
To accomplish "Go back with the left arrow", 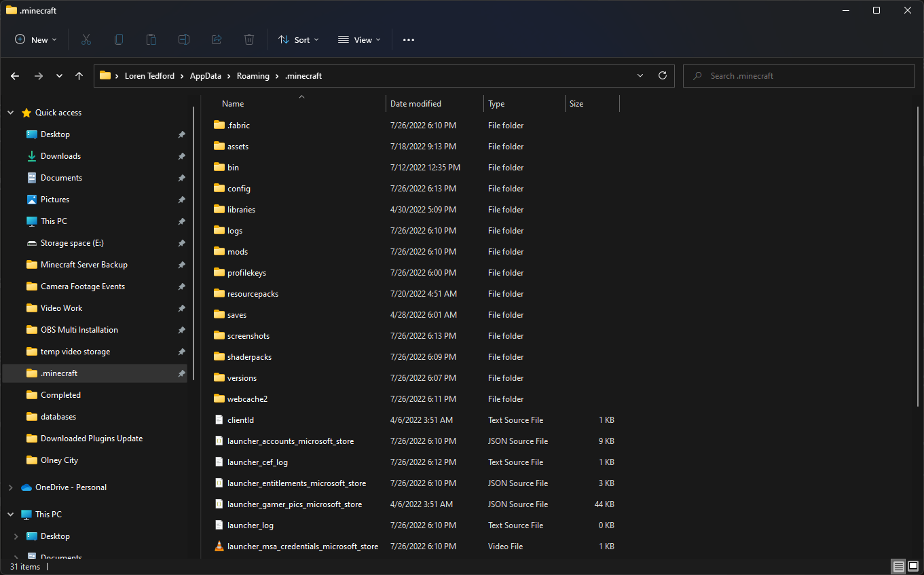I will [x=15, y=76].
